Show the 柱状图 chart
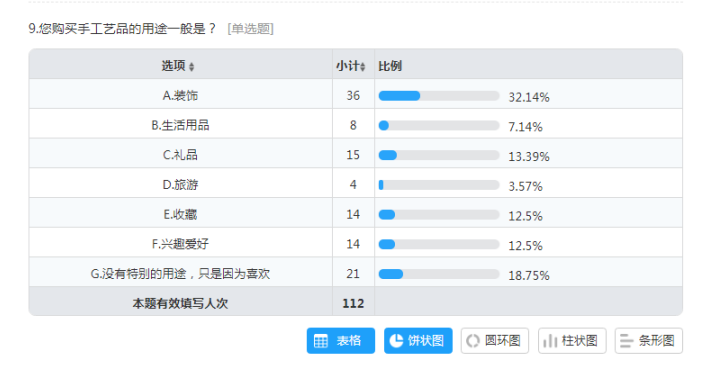Screen dimensions: 713x369 pyautogui.click(x=572, y=341)
